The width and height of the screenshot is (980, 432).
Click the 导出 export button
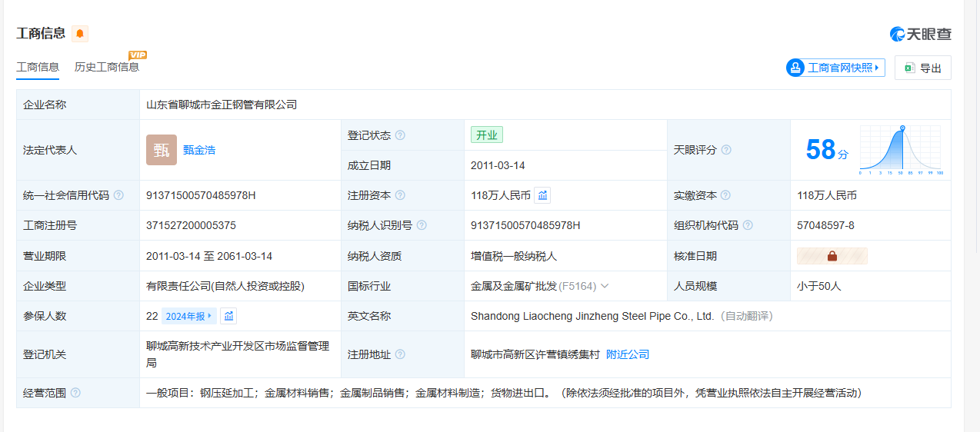[x=923, y=68]
